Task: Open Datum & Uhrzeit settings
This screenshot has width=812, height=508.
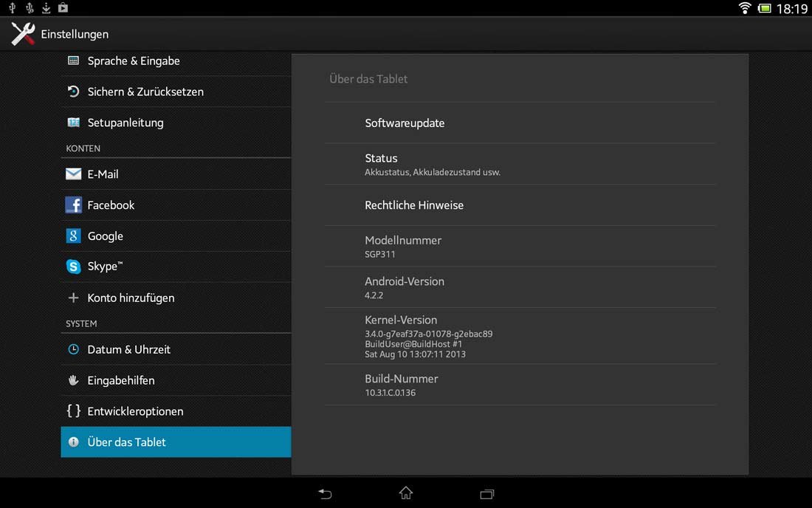Action: (x=176, y=349)
